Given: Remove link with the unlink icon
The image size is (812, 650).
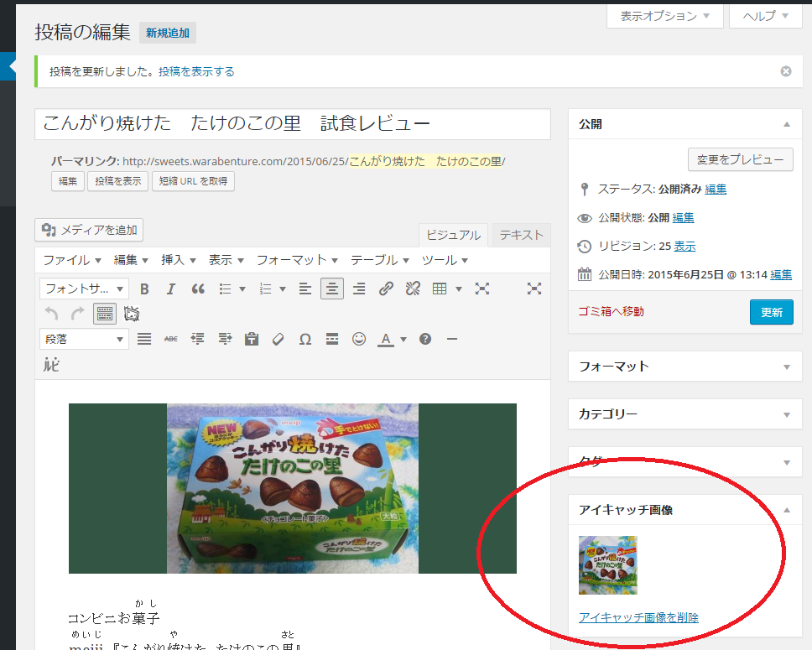Looking at the screenshot, I should pos(413,289).
